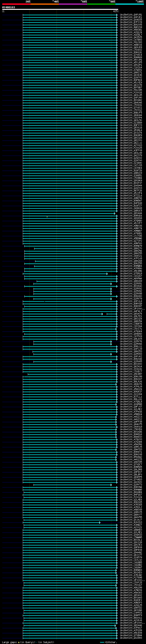Click the alignment bar of UniRef100_Q7DM19

[65, 274]
